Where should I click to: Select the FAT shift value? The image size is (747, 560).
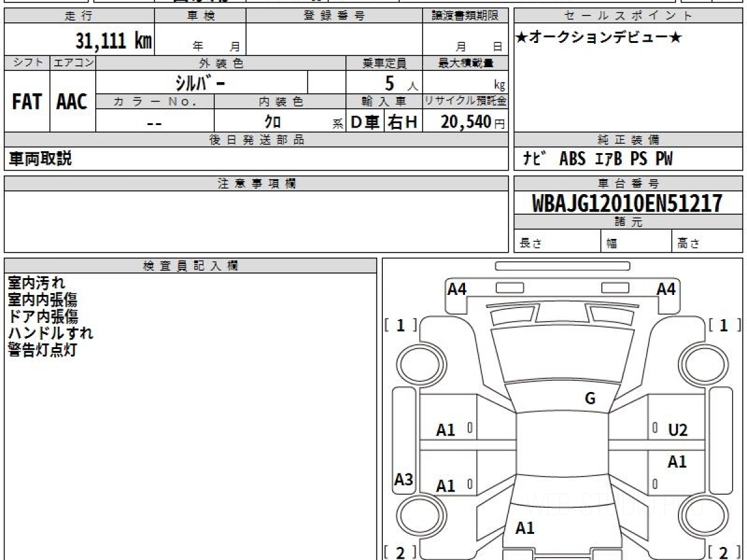tap(27, 102)
